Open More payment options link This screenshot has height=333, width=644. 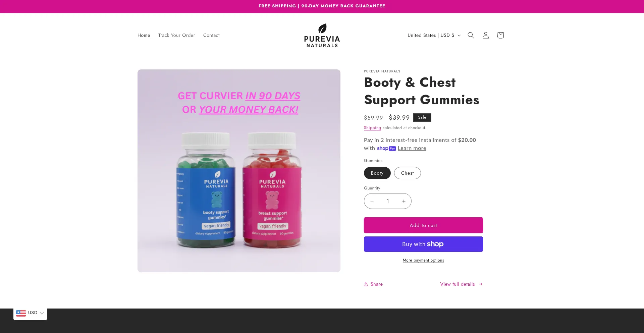coord(423,260)
